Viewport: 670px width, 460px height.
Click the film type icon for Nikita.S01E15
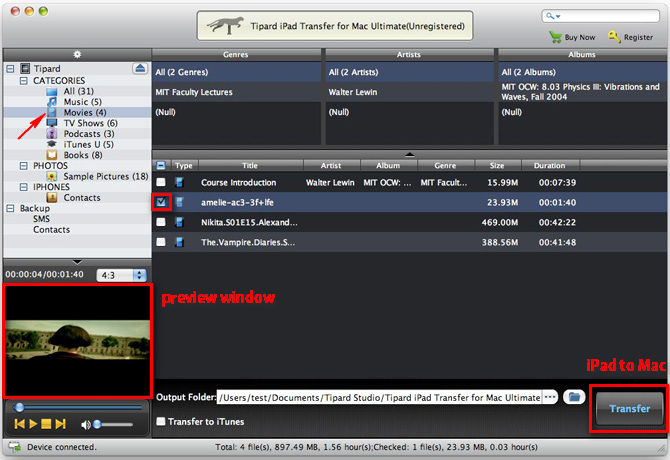coord(179,222)
